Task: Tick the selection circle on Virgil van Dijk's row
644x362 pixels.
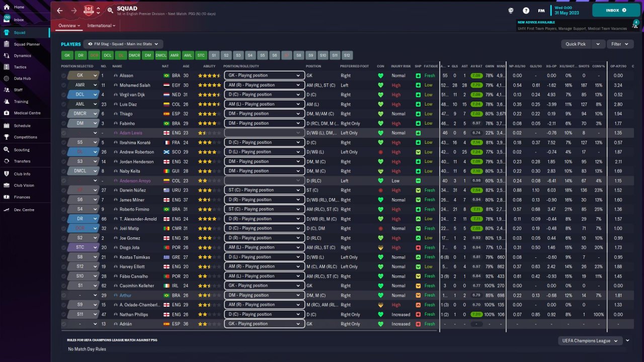Action: (64, 95)
